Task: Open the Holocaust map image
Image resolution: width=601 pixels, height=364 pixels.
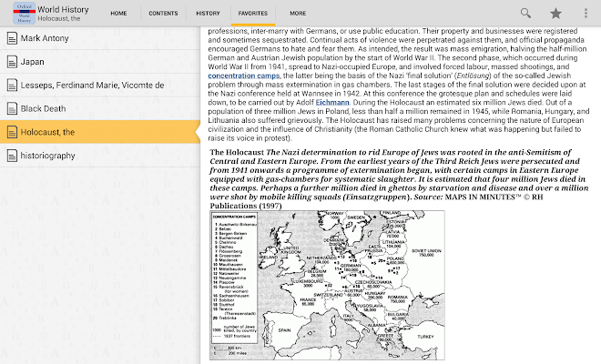Action: [327, 285]
